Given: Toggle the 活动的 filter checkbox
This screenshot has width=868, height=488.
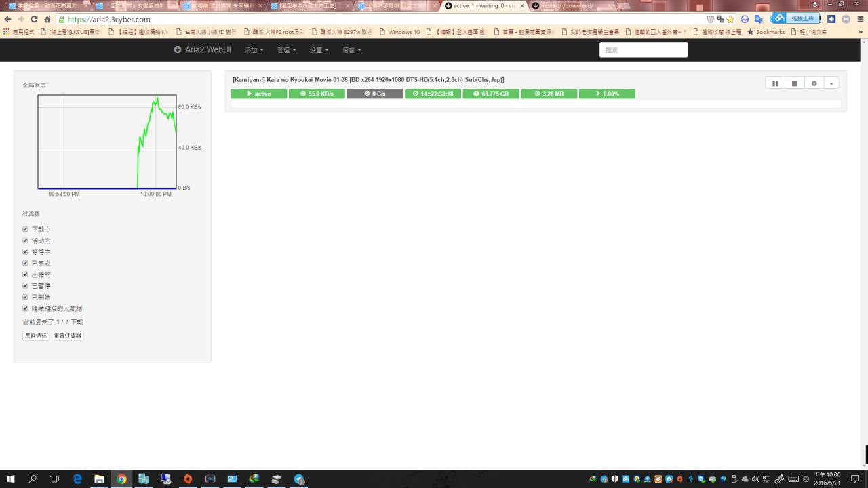Looking at the screenshot, I should click(x=26, y=241).
